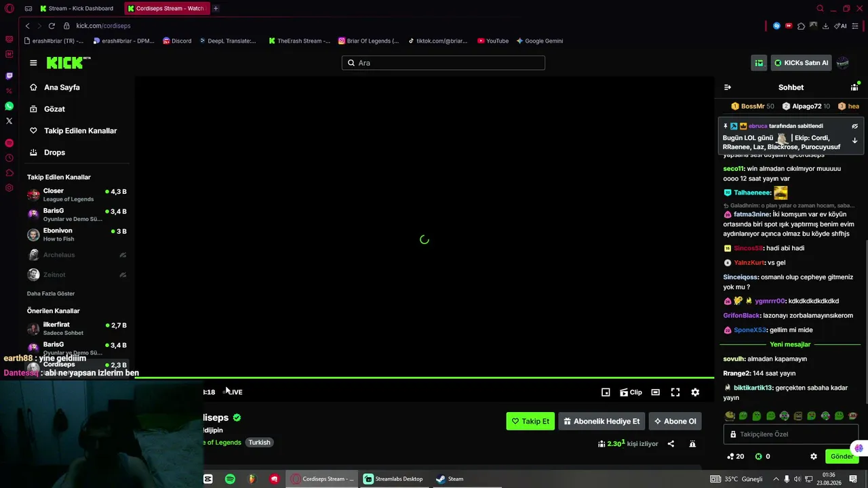Enter fullscreen video mode
This screenshot has width=868, height=488.
click(x=675, y=392)
